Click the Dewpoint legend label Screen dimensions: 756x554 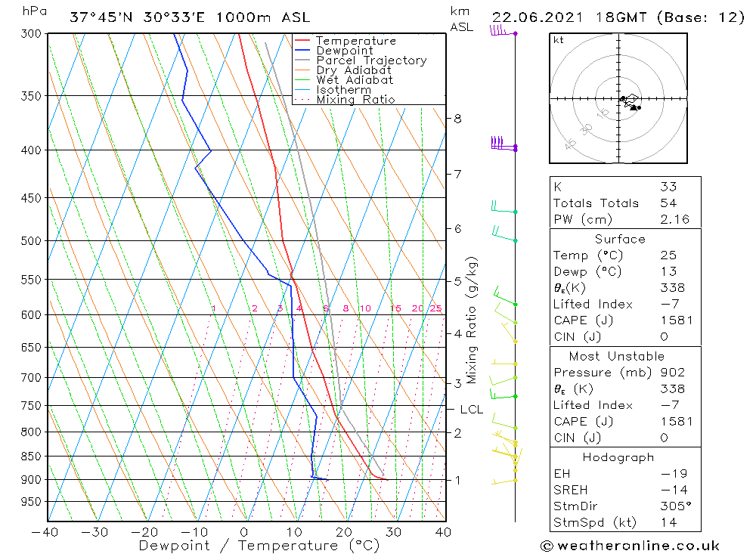pos(345,51)
